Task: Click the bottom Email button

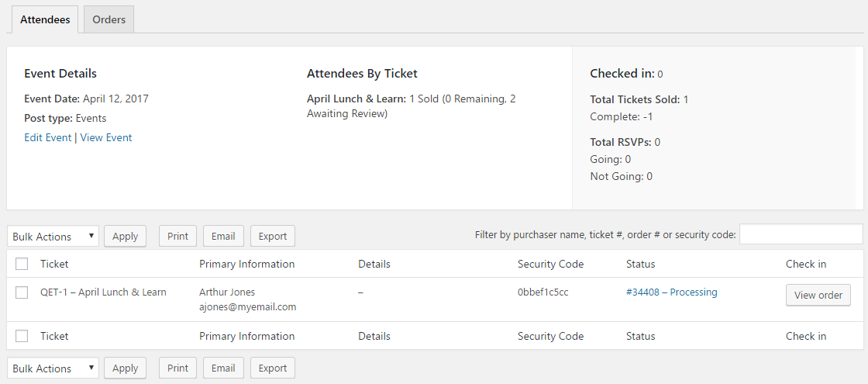Action: coord(223,368)
